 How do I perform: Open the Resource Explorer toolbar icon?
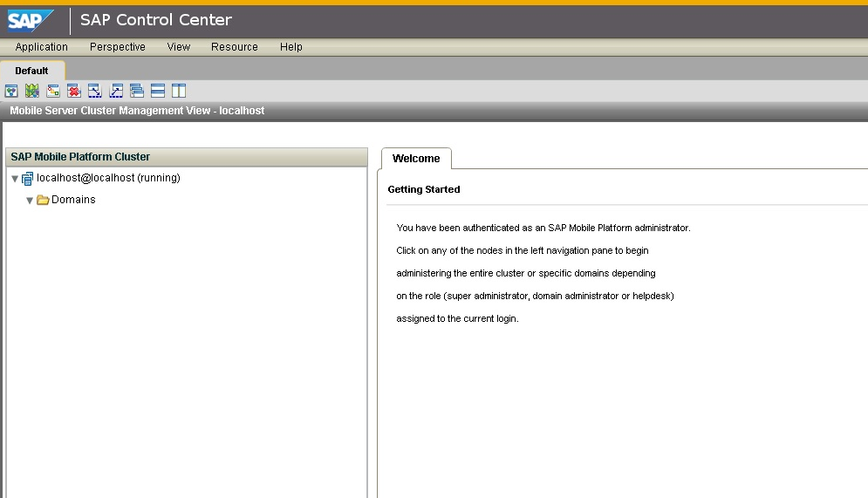point(11,91)
